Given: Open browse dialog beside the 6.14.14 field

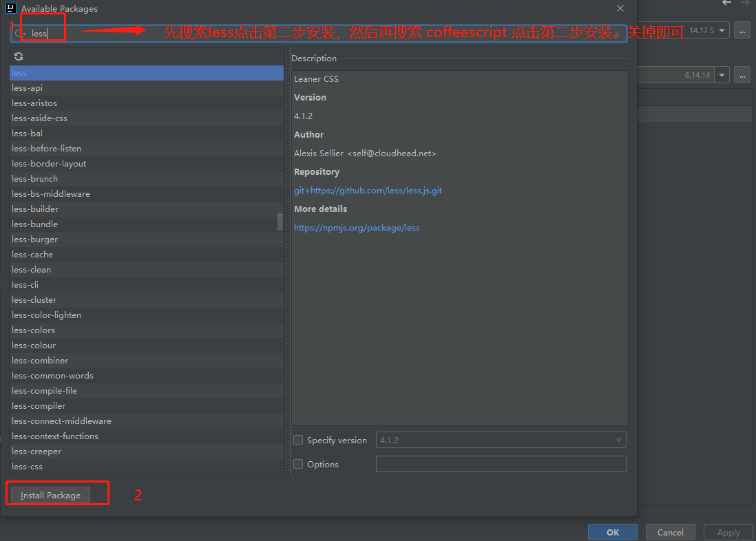Looking at the screenshot, I should click(742, 74).
